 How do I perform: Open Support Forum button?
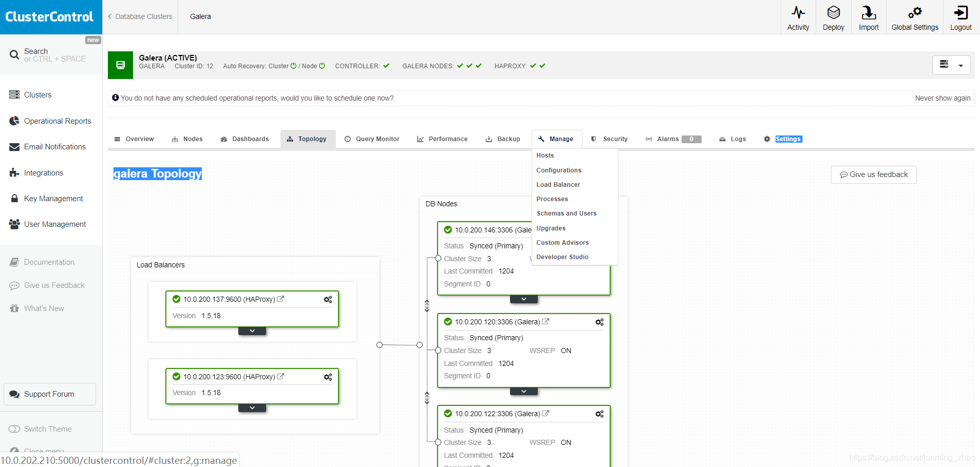pos(50,394)
